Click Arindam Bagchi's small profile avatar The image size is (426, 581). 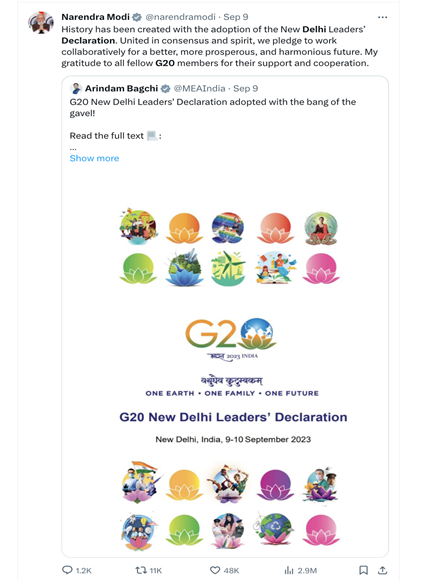(x=76, y=89)
